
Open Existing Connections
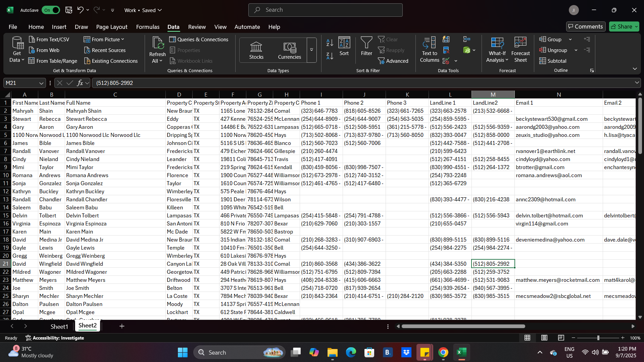pyautogui.click(x=111, y=61)
